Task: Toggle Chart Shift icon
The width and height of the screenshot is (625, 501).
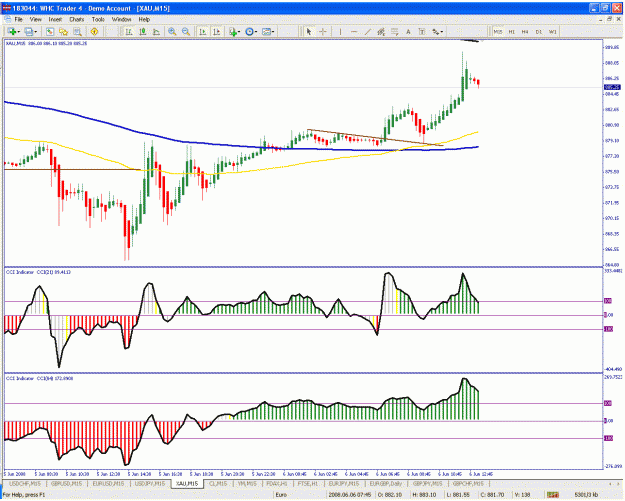Action: click(217, 31)
